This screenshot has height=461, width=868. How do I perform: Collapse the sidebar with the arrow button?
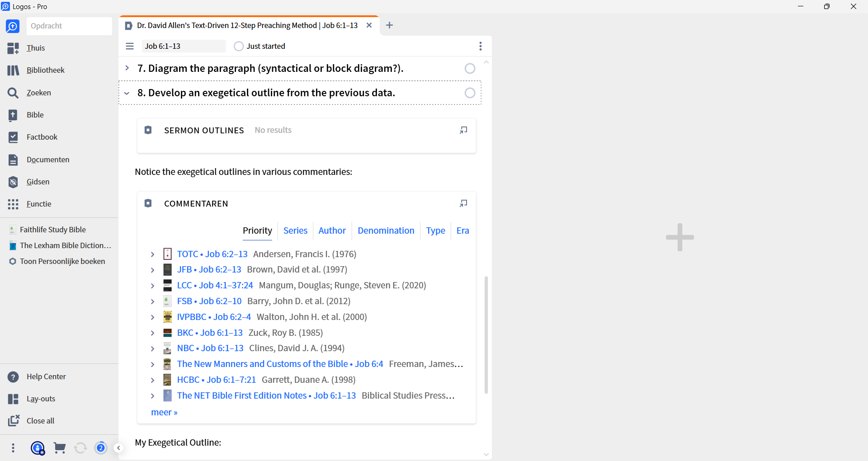118,448
